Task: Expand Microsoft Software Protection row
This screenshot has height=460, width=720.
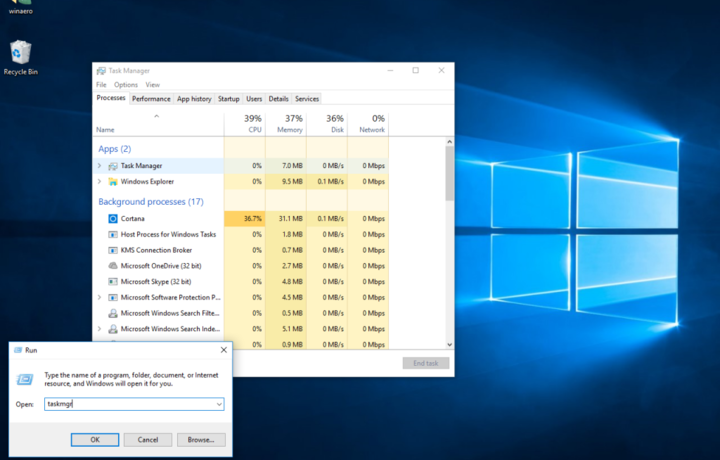Action: (x=99, y=297)
